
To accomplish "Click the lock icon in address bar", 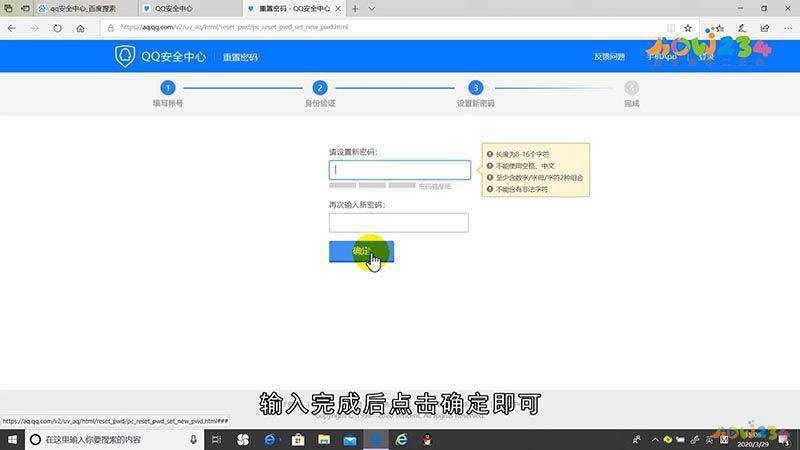I will click(x=111, y=28).
